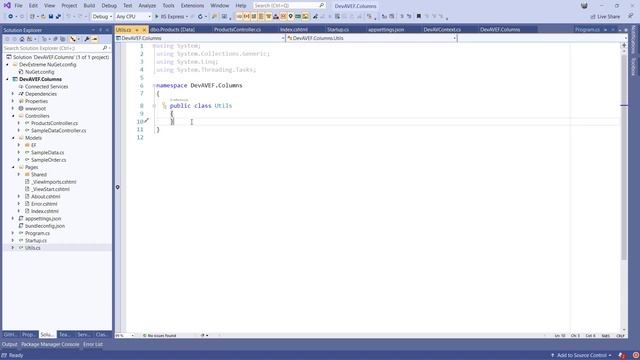Open the View menu
640x360 pixels.
[x=49, y=6]
